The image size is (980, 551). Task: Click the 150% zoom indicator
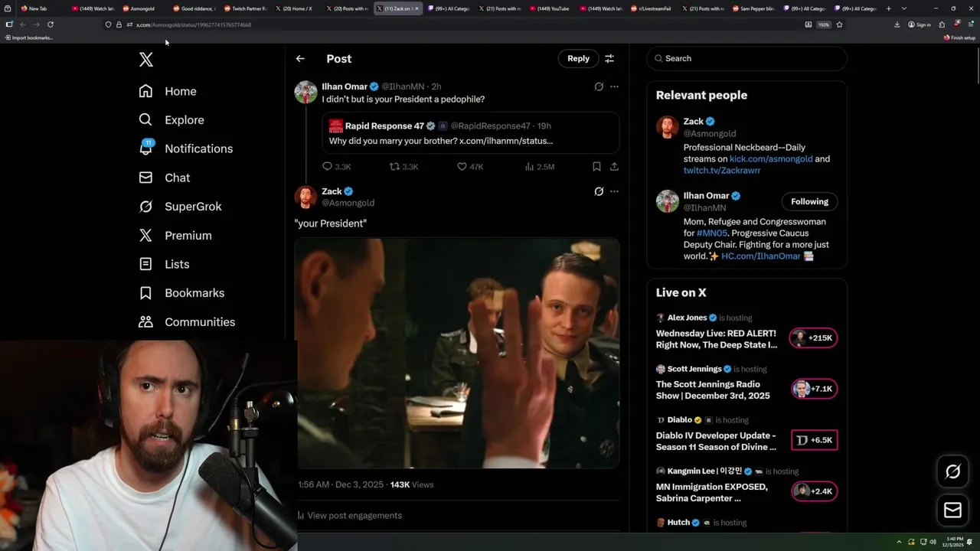tap(823, 24)
